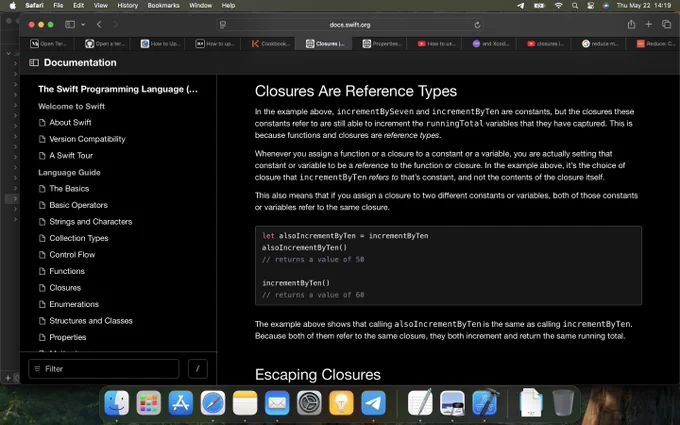Open the Window menu
This screenshot has width=680, height=425.
(x=200, y=6)
